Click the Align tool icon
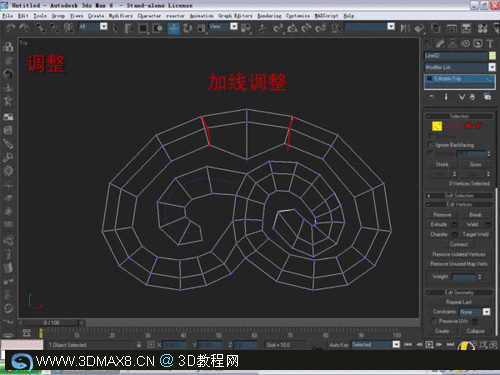500x375 pixels. click(x=419, y=28)
